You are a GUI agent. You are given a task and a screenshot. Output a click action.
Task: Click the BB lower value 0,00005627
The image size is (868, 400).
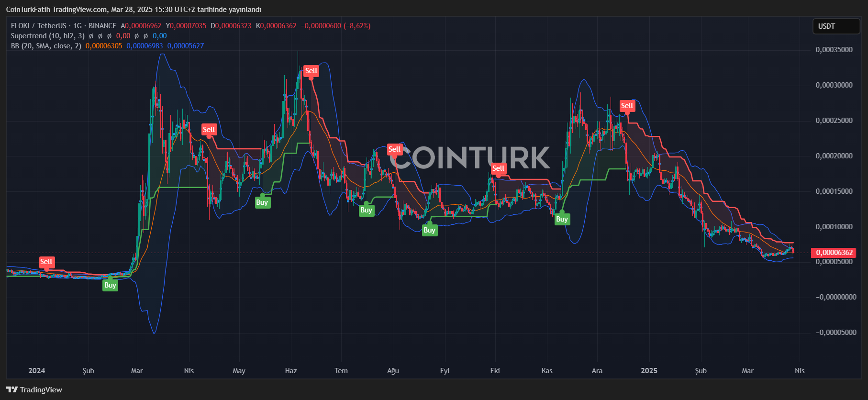[x=186, y=46]
